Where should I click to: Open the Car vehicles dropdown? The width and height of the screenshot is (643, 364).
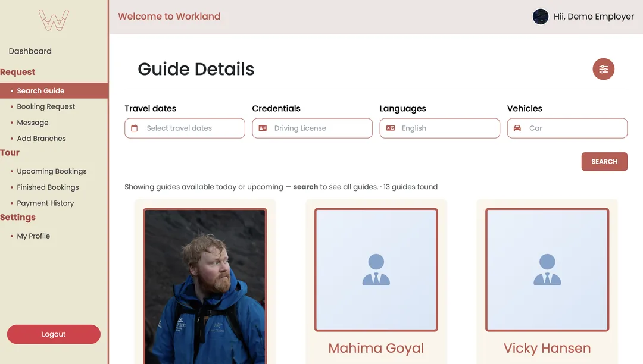[567, 128]
